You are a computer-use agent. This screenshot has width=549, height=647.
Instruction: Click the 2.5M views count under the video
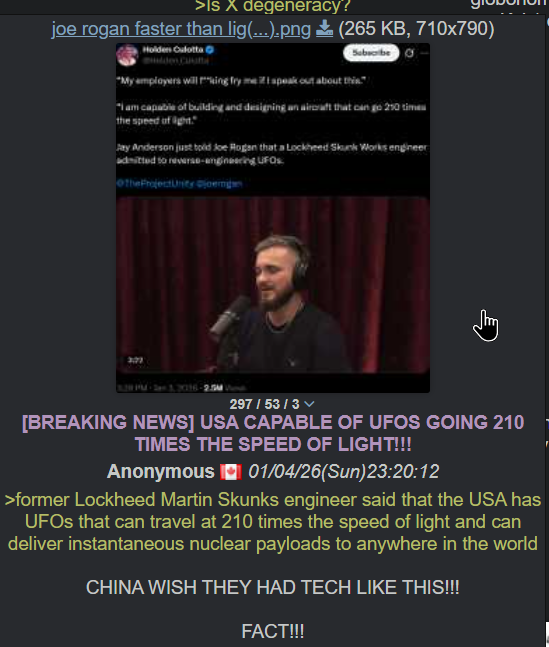coord(213,388)
